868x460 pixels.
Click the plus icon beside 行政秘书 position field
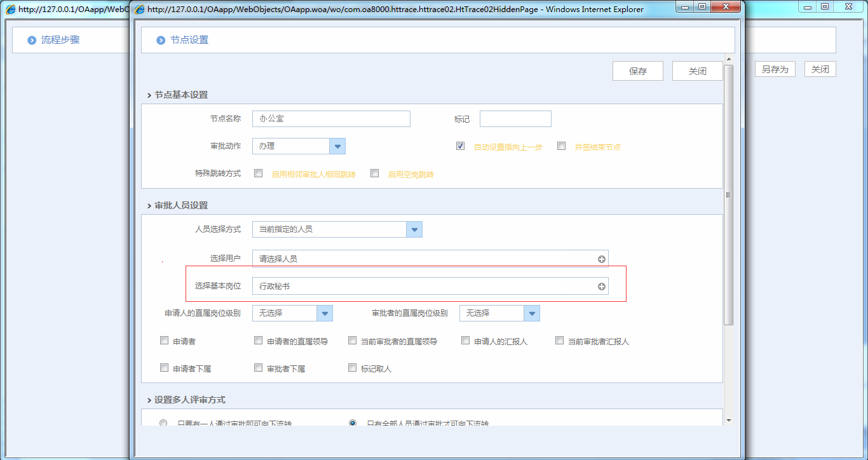click(601, 286)
